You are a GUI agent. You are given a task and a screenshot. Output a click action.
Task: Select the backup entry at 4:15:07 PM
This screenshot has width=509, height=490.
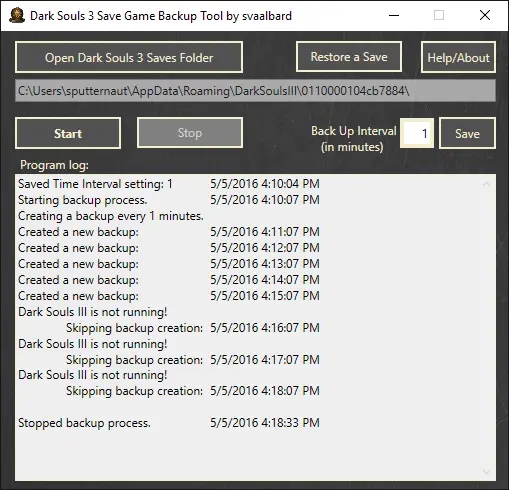(x=169, y=296)
